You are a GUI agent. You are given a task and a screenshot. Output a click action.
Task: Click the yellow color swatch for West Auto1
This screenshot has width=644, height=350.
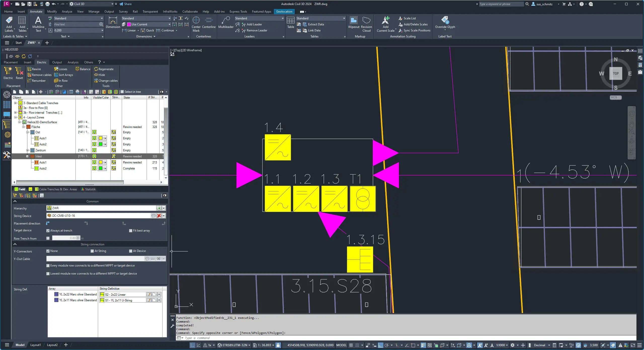[x=101, y=162]
